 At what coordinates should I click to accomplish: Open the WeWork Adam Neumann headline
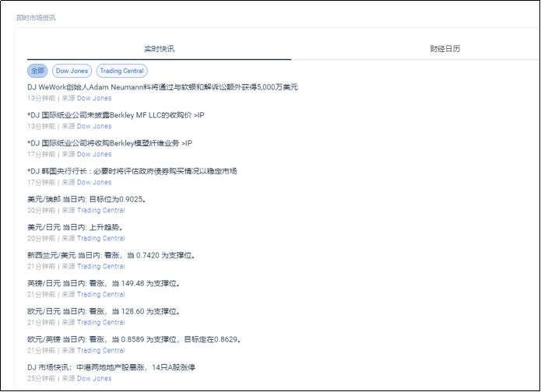(163, 87)
